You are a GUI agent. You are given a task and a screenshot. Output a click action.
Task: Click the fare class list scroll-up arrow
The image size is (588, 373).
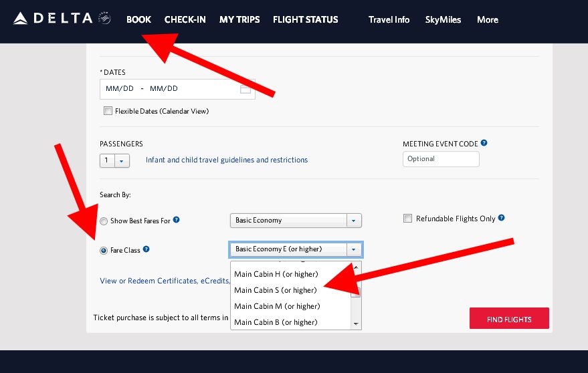[356, 267]
